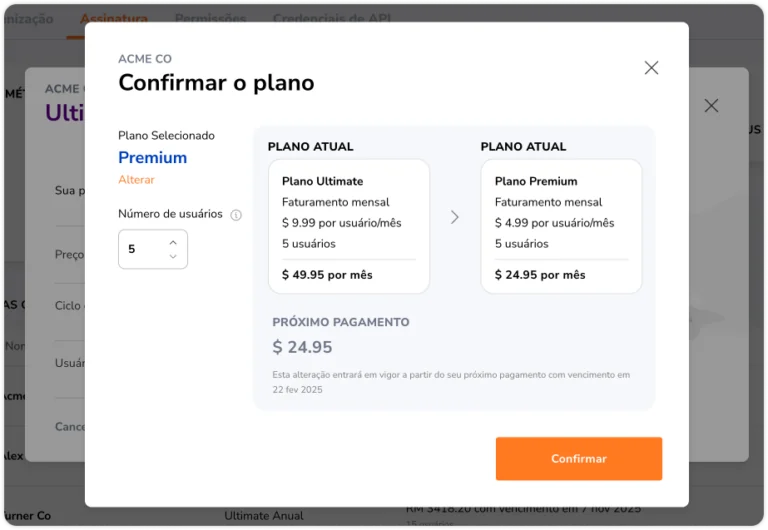This screenshot has width=768, height=530.
Task: Click the arrow between the plan cards
Action: click(x=455, y=217)
